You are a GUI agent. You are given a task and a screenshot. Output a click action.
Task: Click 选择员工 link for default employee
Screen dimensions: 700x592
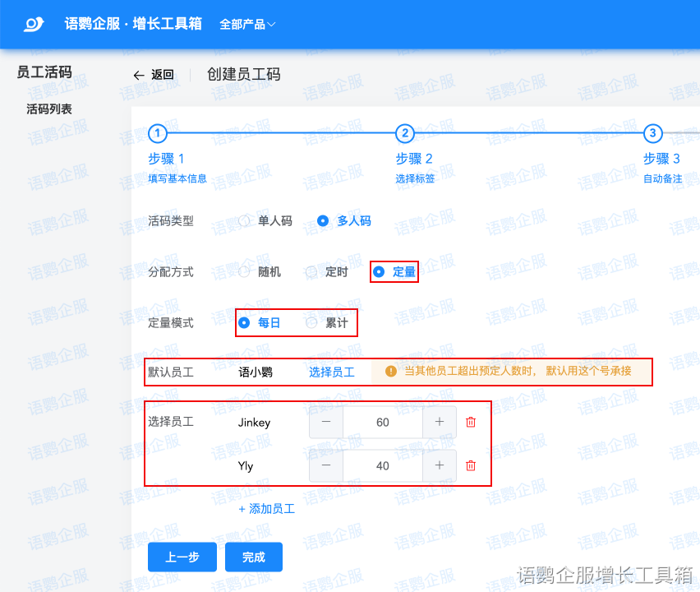click(332, 372)
